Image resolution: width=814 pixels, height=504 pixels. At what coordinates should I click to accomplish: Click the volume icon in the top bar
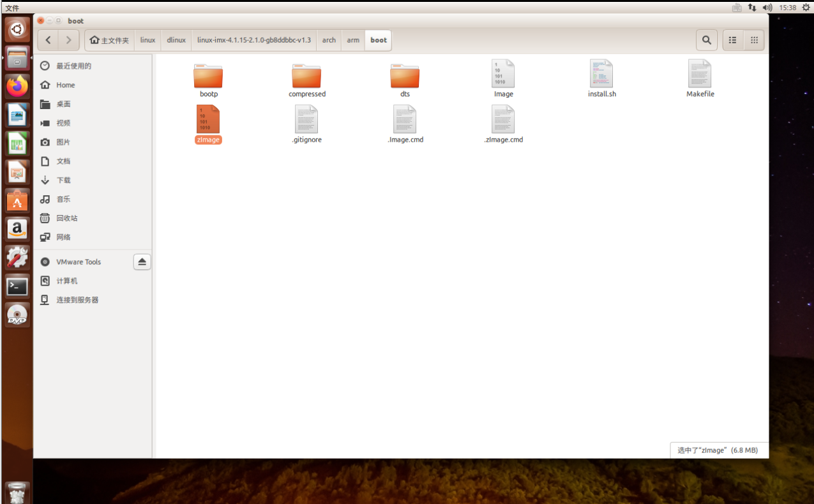coord(767,7)
